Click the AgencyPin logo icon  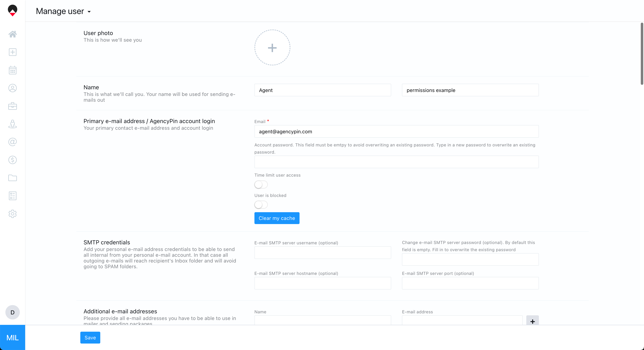(13, 10)
